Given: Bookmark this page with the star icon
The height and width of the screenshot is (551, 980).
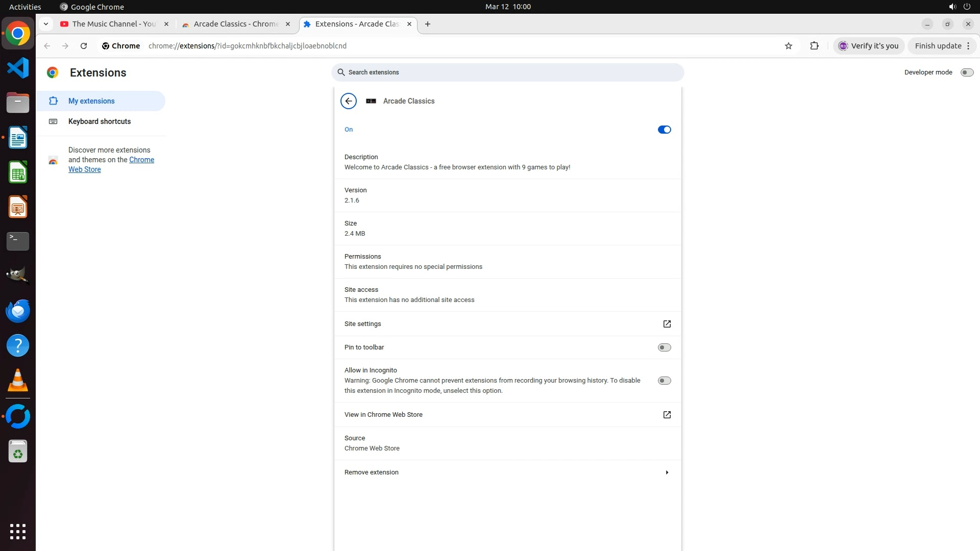Looking at the screenshot, I should pos(788,46).
